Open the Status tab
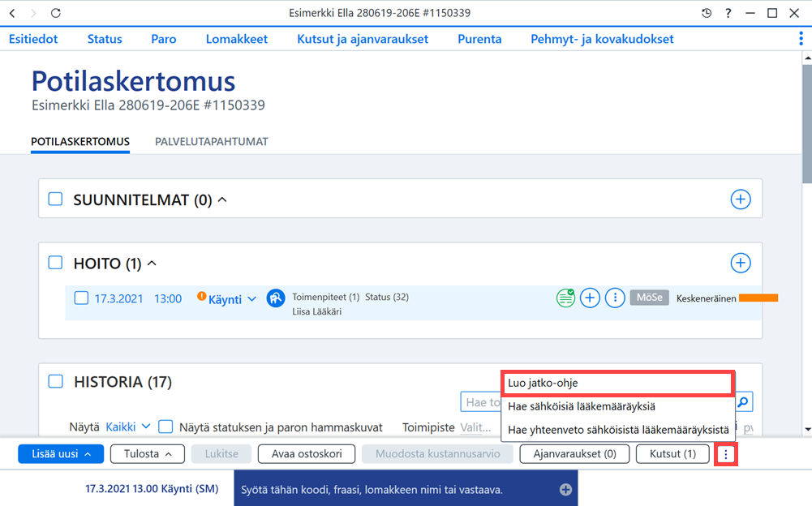This screenshot has height=506, width=812. pyautogui.click(x=105, y=39)
